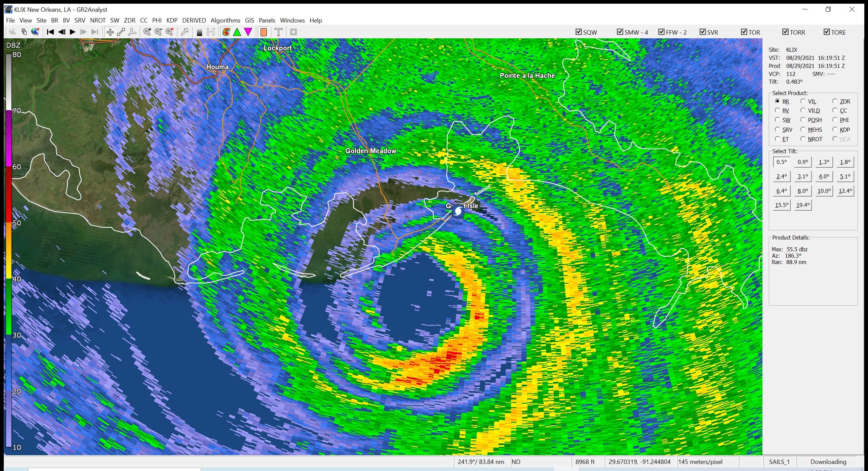Click the gray square panel icon
Viewport: 868px width, 471px height.
click(293, 32)
